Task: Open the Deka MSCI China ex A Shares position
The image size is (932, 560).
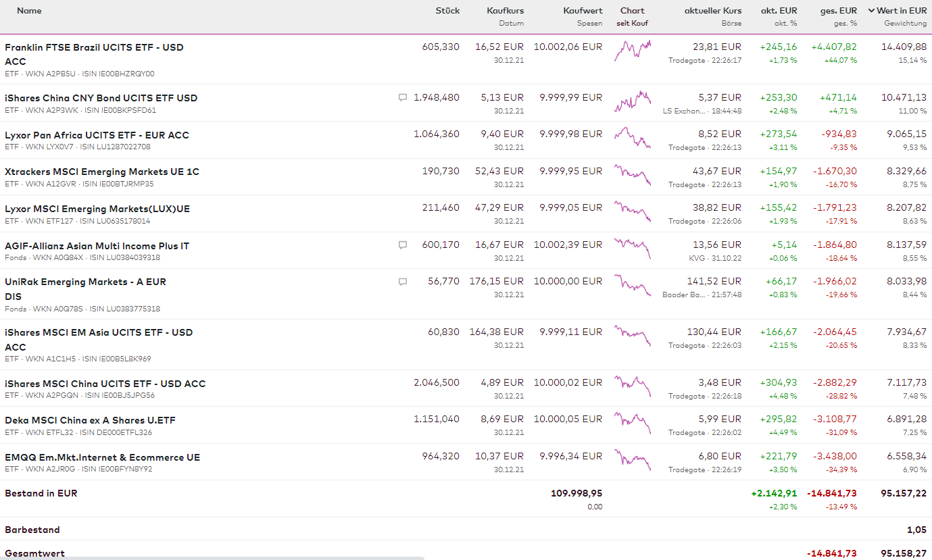Action: coord(90,420)
